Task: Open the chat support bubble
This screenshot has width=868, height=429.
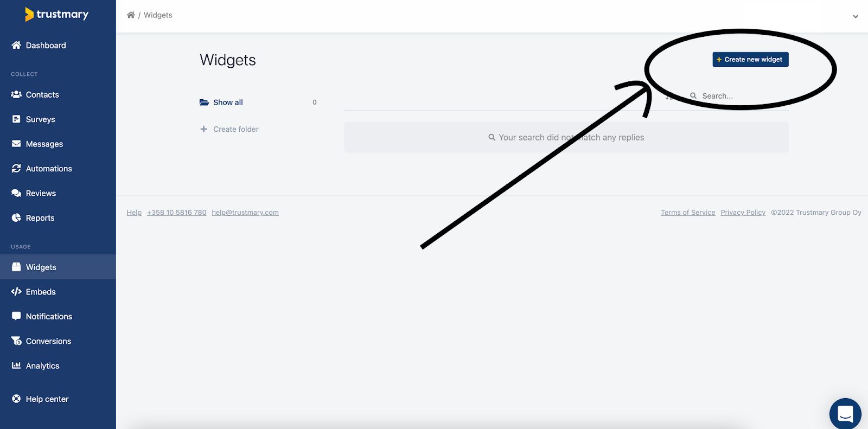Action: (x=845, y=414)
